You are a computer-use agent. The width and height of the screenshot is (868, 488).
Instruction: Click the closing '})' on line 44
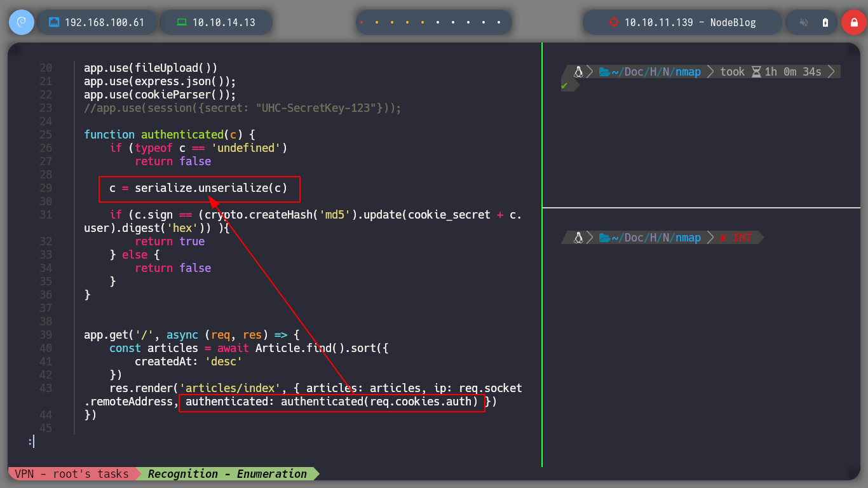pos(90,415)
